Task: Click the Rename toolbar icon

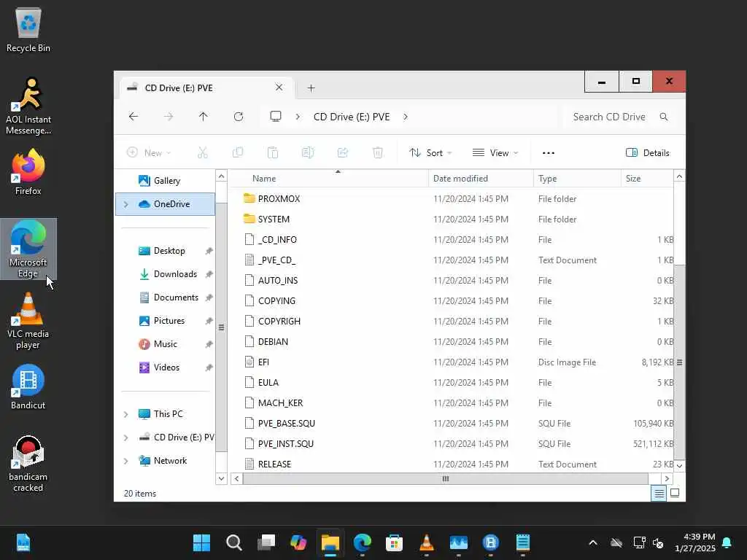Action: (308, 152)
